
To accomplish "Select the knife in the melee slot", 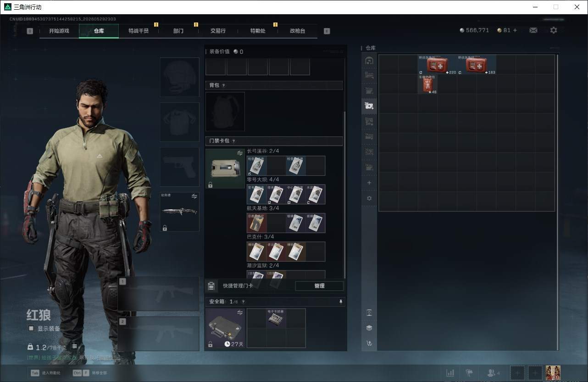I will (x=179, y=212).
